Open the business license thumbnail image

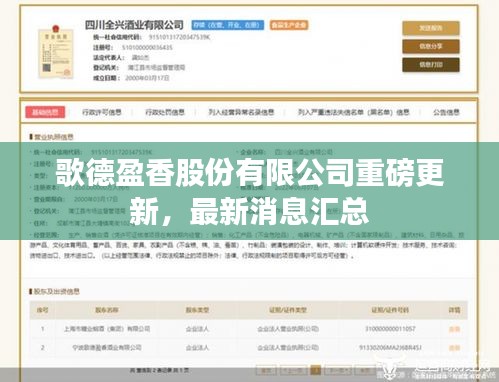55,52
